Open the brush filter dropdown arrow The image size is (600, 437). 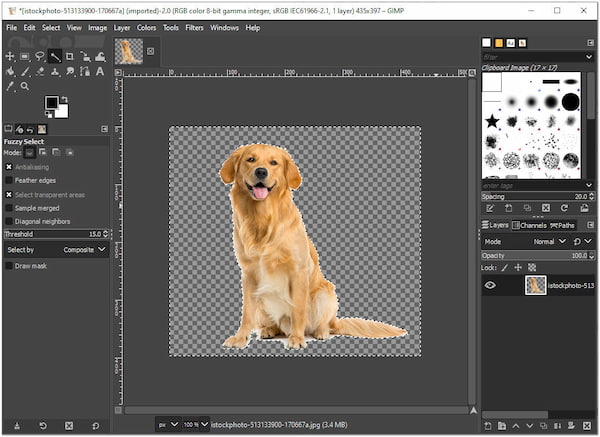point(589,57)
